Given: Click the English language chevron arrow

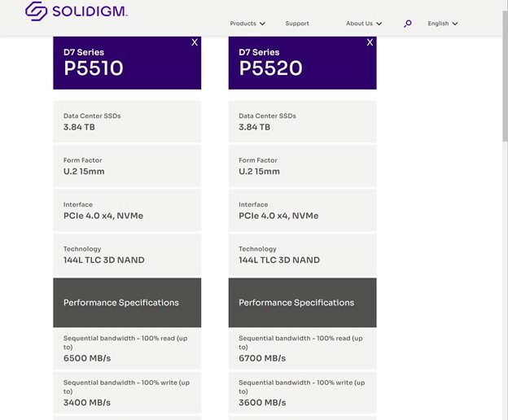Looking at the screenshot, I should click(455, 24).
